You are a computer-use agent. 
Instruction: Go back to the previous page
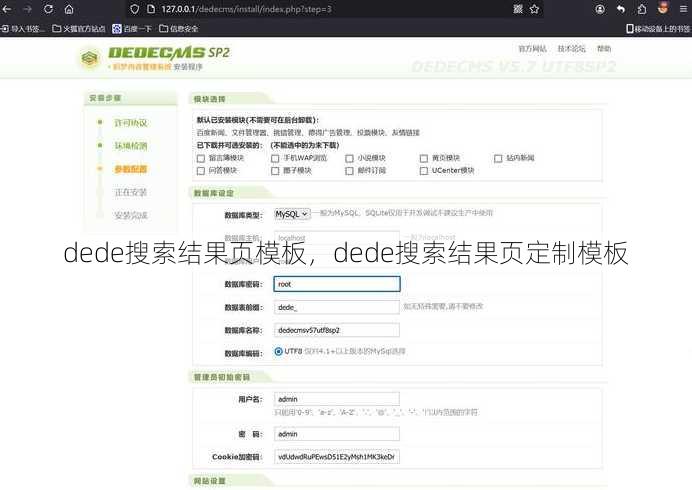[7, 9]
